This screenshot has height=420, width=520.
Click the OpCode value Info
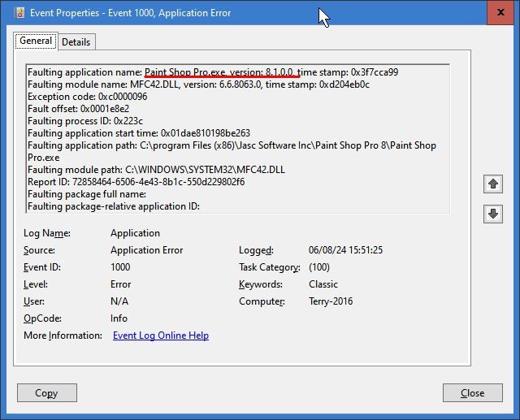click(x=119, y=318)
